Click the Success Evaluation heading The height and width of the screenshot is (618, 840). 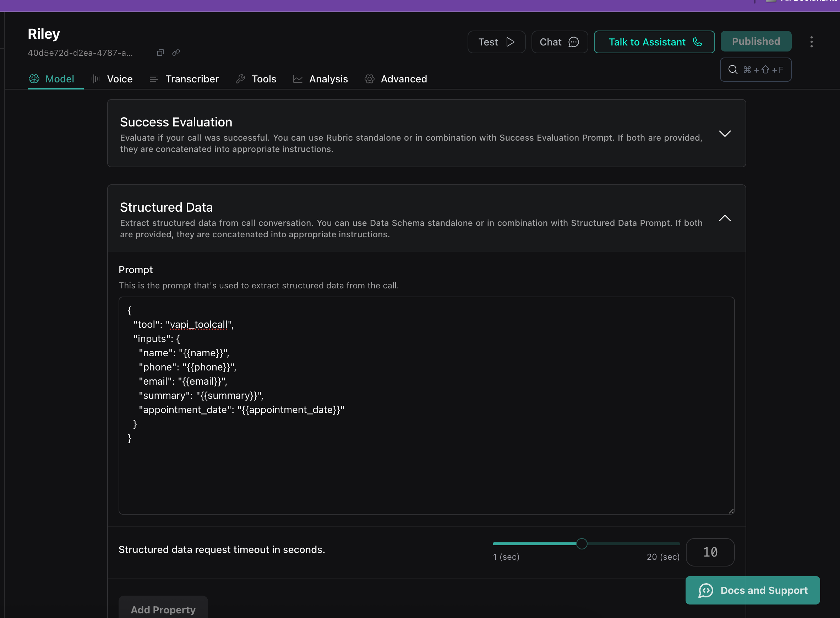176,122
